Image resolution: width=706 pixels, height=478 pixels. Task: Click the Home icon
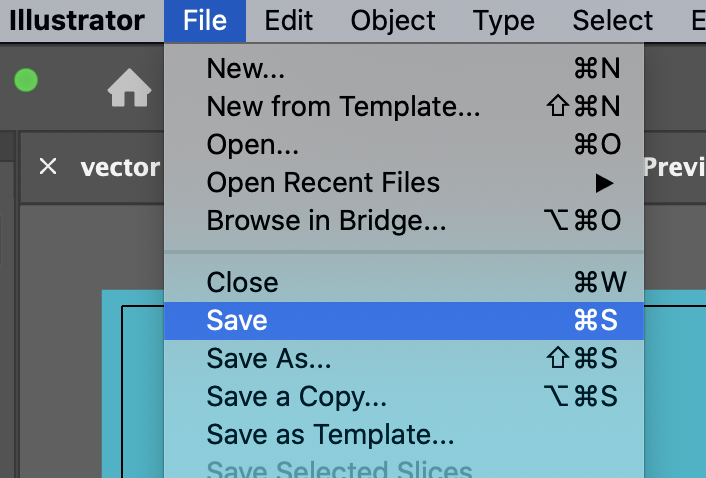(129, 88)
